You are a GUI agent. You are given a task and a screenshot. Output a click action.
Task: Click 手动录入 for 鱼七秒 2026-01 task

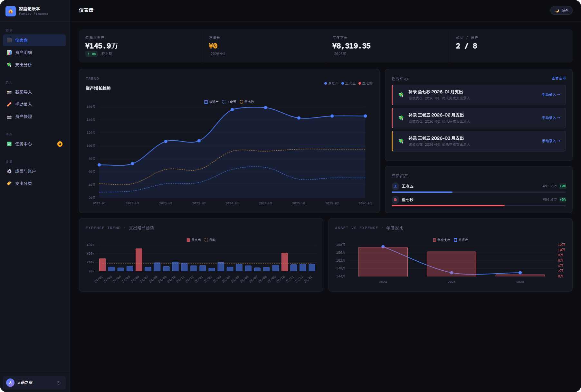pyautogui.click(x=551, y=95)
